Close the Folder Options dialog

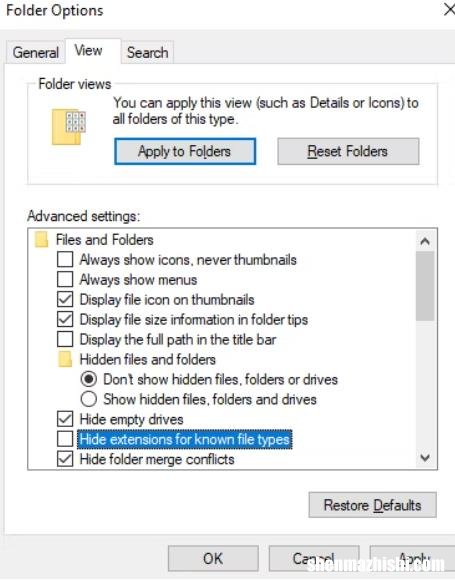click(x=449, y=10)
